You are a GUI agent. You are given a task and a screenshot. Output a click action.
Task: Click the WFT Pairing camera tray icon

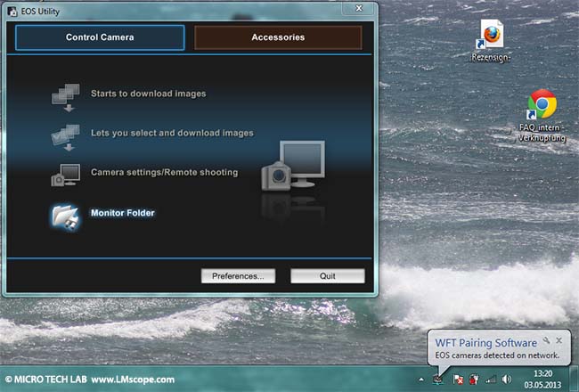[x=437, y=379]
